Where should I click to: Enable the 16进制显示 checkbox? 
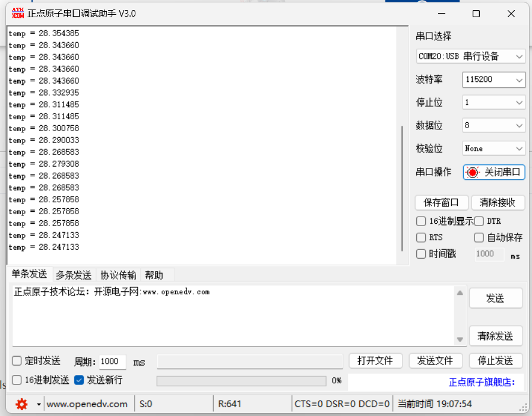coord(421,221)
